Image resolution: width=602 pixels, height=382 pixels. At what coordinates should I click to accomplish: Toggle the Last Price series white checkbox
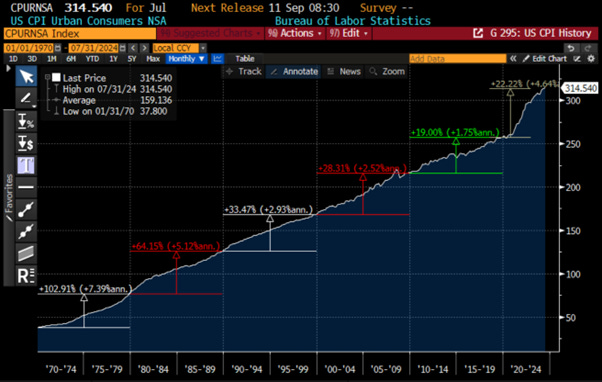[x=56, y=78]
